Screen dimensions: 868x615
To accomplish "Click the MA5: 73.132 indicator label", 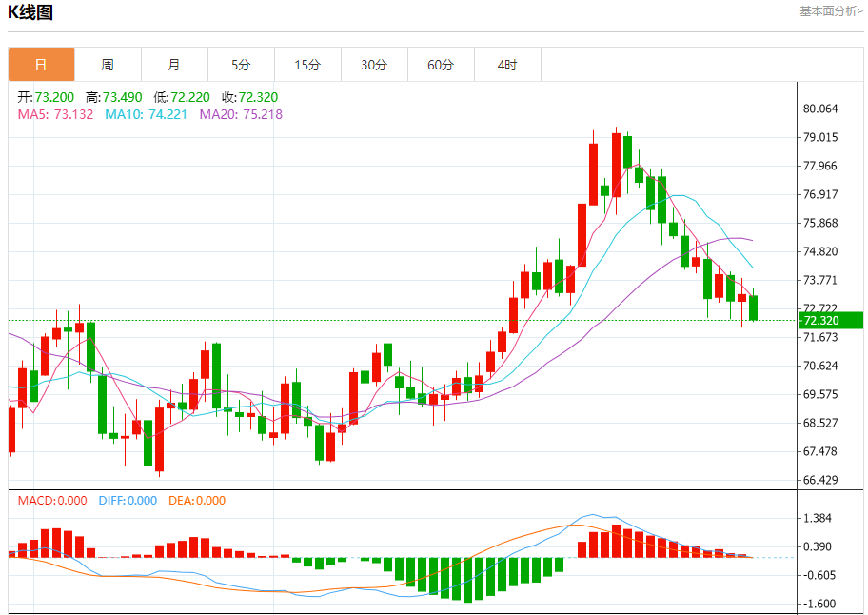I will (x=55, y=114).
